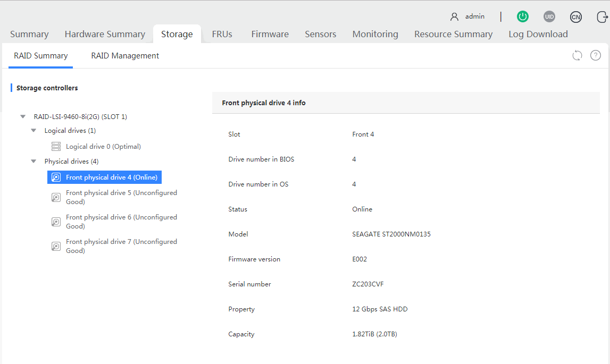The height and width of the screenshot is (364, 610).
Task: Click the Serial number label
Action: click(x=250, y=284)
